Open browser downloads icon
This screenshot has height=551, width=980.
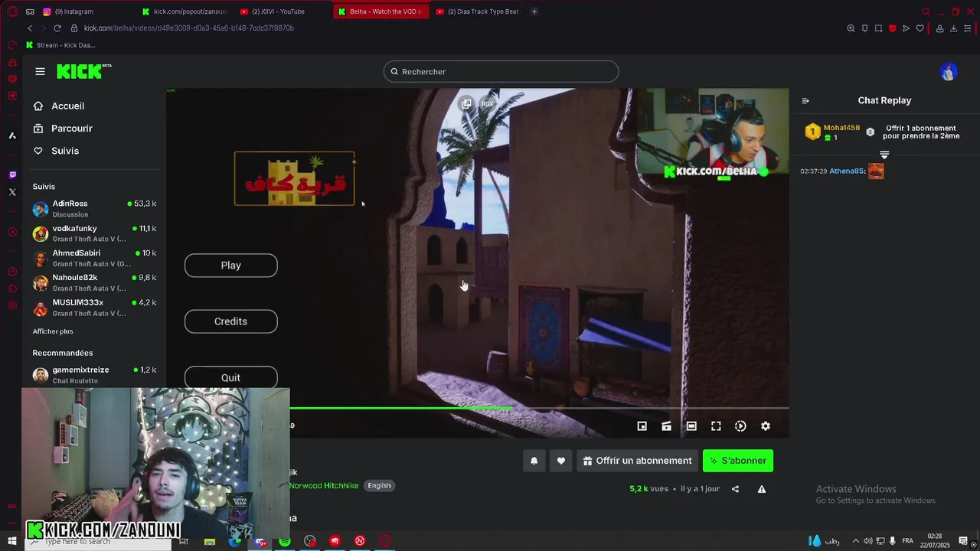(x=953, y=28)
